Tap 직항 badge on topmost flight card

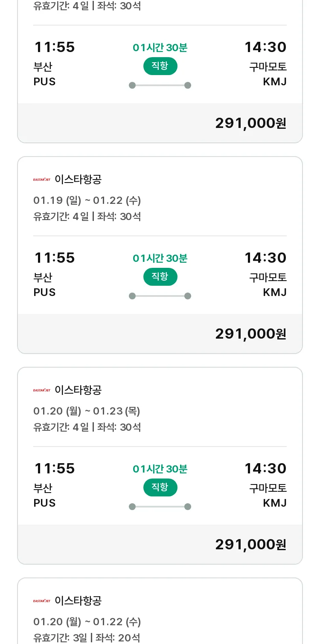[x=160, y=66]
